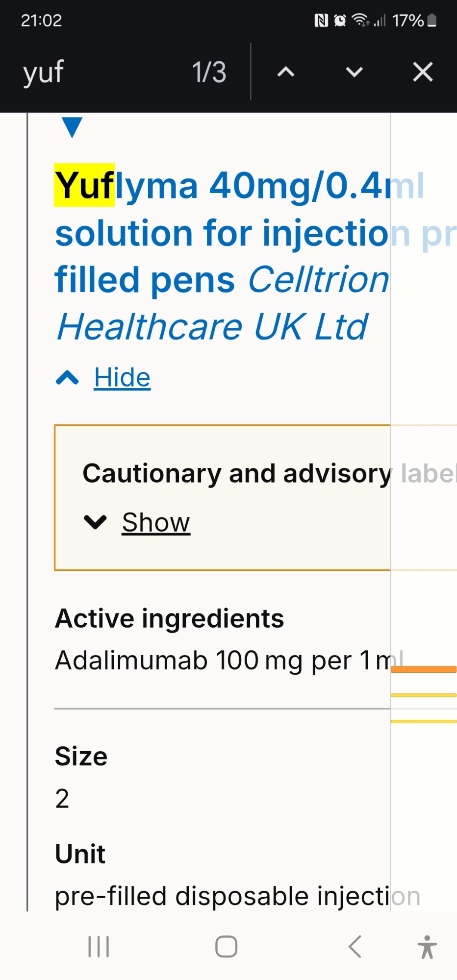Collapse section using up chevron beside Hide
The height and width of the screenshot is (980, 457).
pyautogui.click(x=68, y=378)
